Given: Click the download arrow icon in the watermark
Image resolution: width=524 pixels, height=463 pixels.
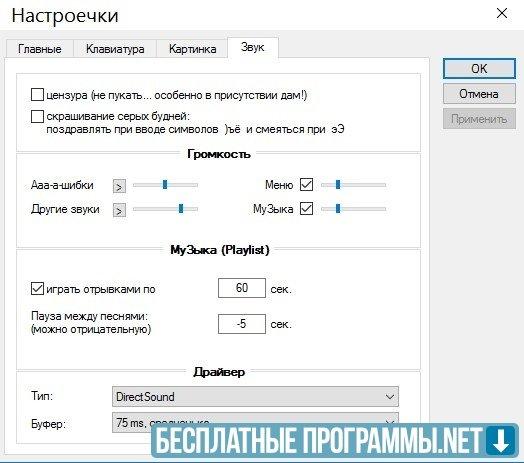Looking at the screenshot, I should (501, 440).
